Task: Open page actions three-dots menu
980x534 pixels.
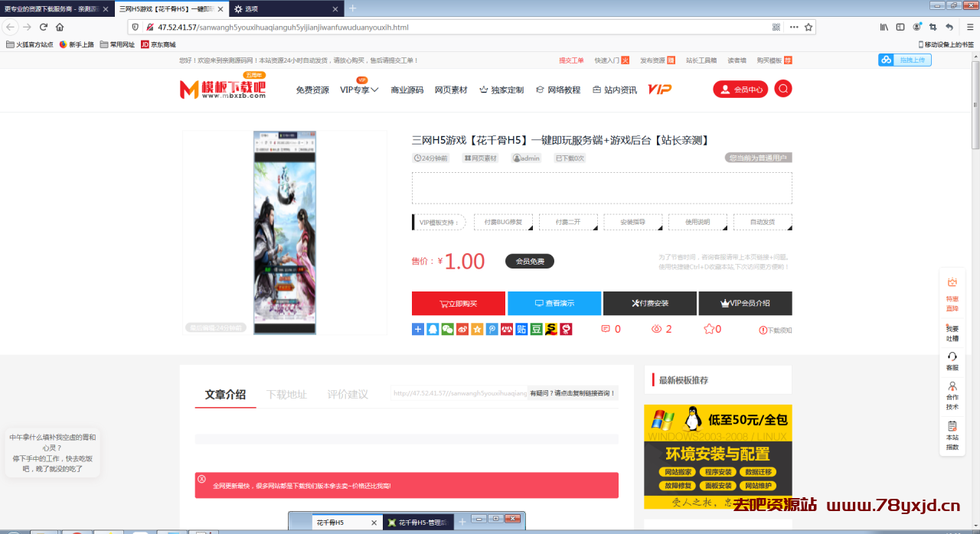Action: [x=792, y=27]
